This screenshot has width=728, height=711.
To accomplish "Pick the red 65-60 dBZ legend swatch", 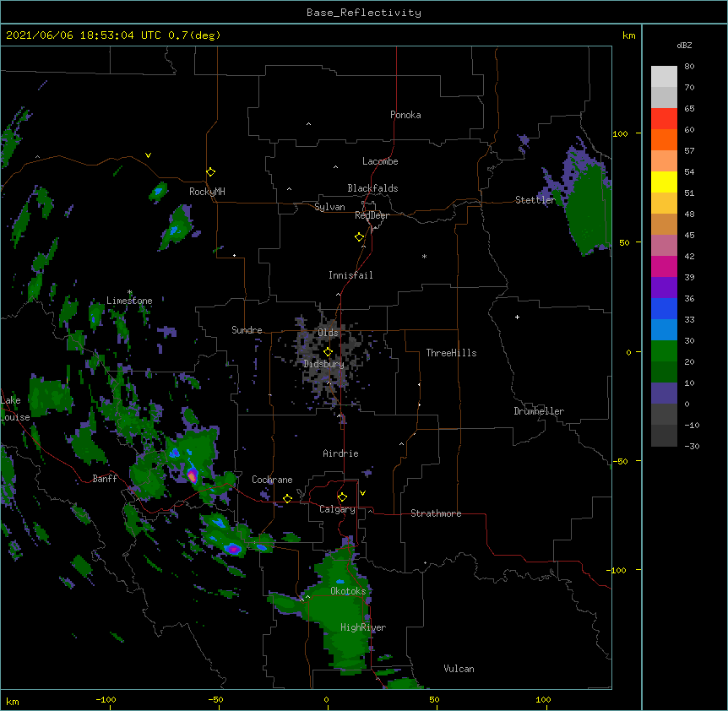I will [x=664, y=119].
